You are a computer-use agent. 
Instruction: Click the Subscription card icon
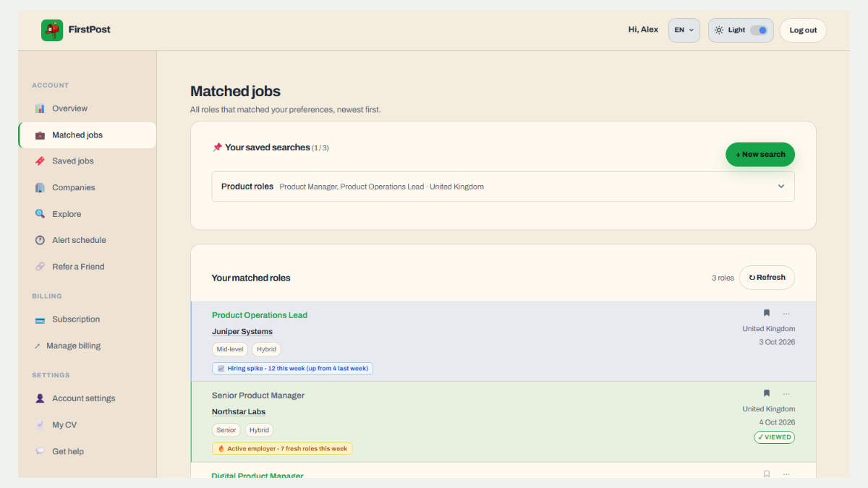tap(40, 320)
